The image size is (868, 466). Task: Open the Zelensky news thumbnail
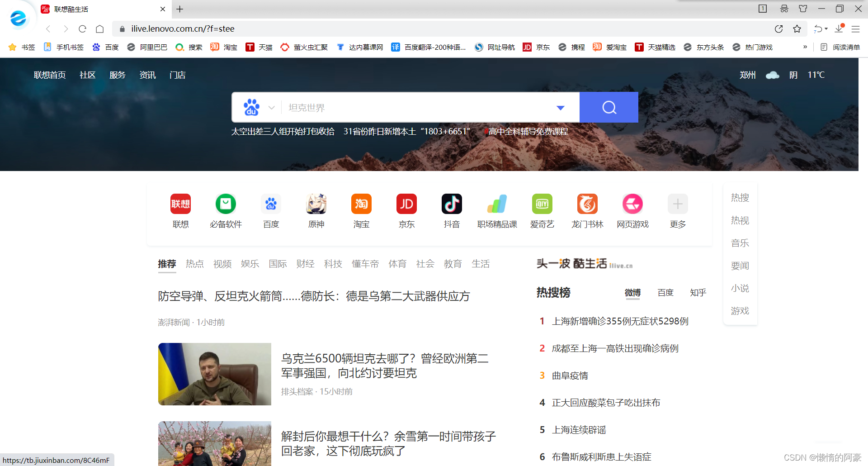click(215, 374)
